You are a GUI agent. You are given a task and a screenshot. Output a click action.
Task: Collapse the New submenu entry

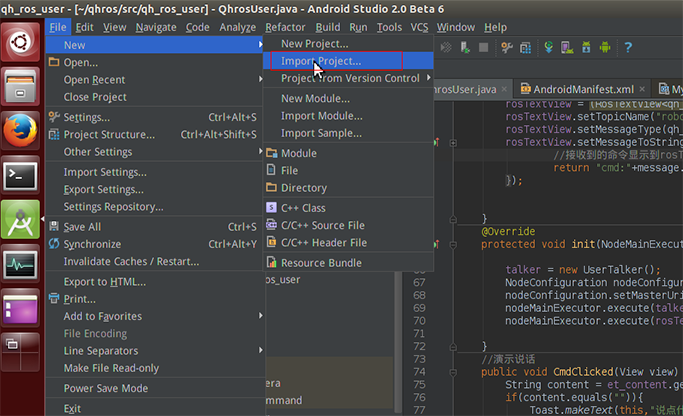point(155,45)
